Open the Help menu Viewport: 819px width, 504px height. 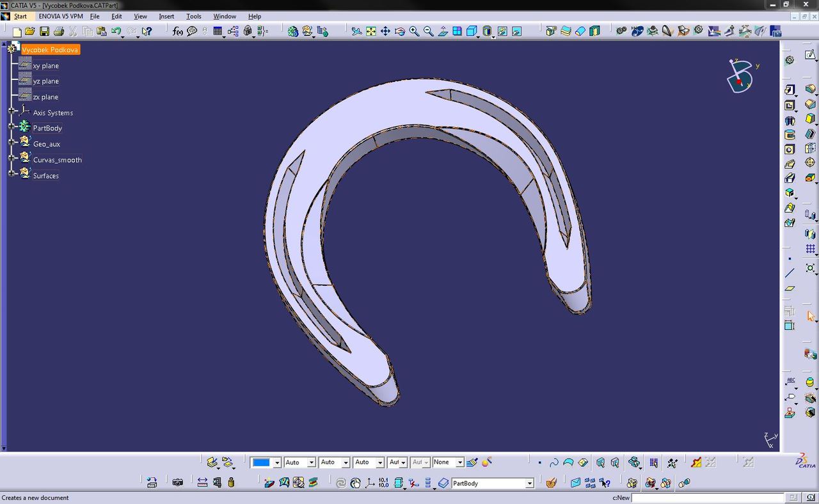(x=255, y=16)
